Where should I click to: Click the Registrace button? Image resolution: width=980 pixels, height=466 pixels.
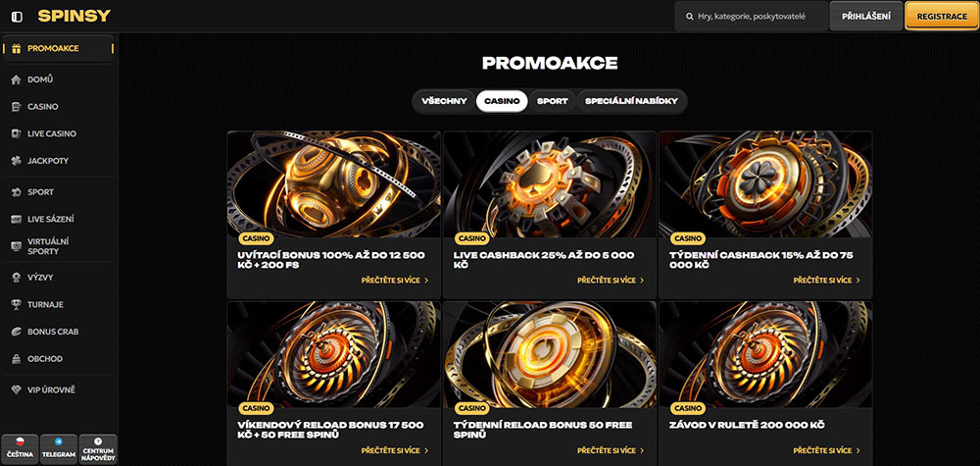tap(942, 17)
